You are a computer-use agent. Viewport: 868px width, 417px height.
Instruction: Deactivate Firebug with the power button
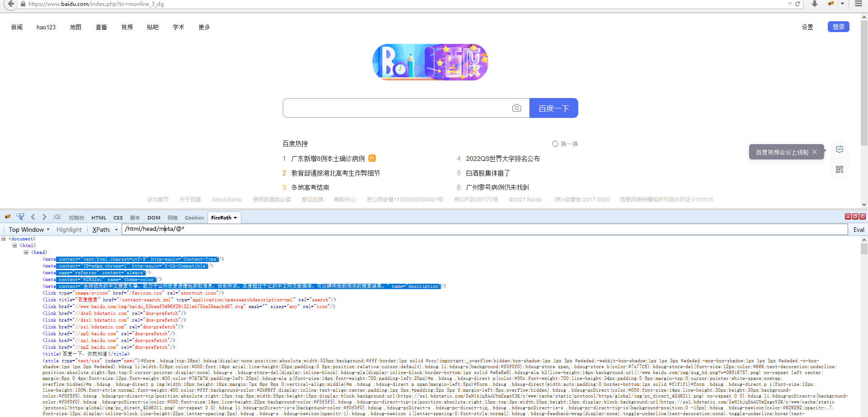tap(862, 217)
